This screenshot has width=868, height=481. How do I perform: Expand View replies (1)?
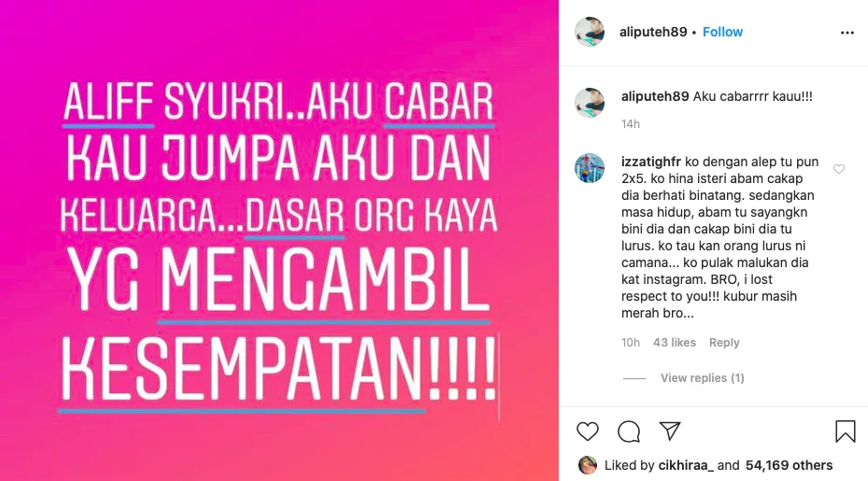[x=702, y=378]
